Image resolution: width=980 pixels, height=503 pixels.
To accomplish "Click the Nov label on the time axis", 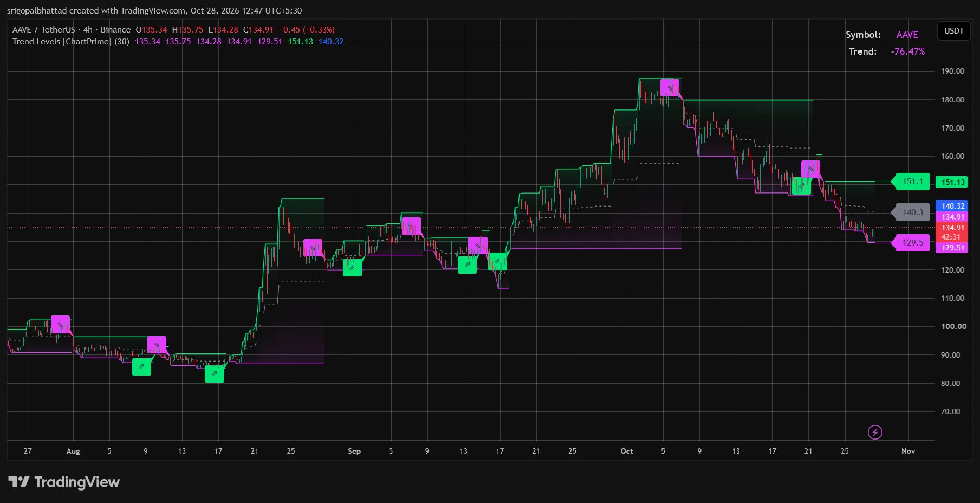I will tap(908, 451).
